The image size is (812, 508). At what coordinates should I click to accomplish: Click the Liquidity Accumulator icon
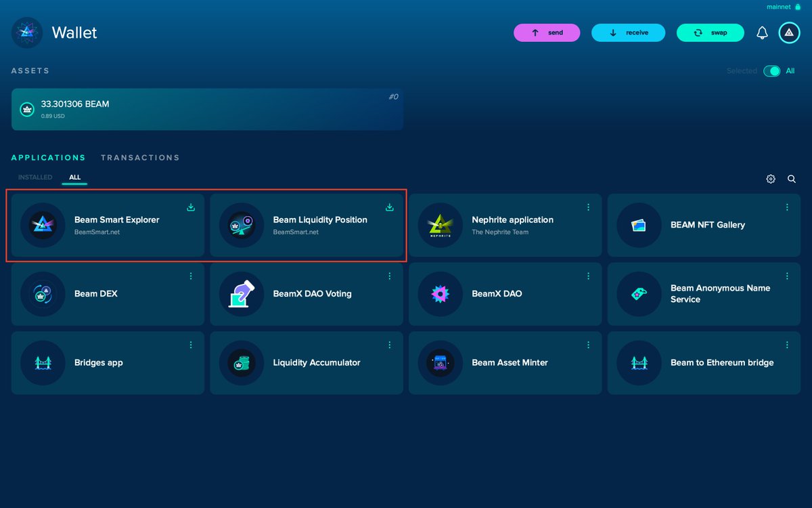point(242,363)
